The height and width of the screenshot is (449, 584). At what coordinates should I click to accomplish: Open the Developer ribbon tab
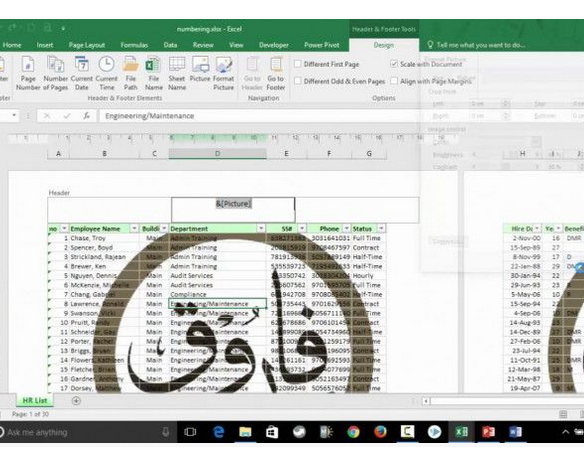(274, 45)
